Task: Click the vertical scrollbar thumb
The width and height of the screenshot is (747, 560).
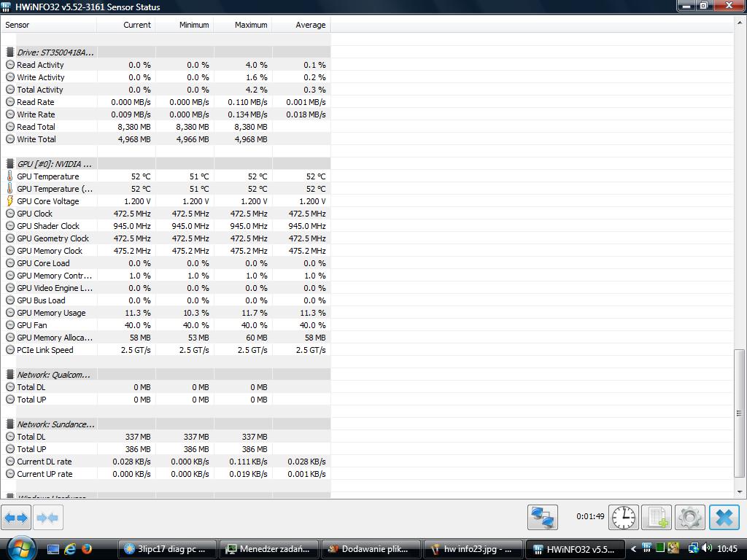Action: tap(739, 413)
